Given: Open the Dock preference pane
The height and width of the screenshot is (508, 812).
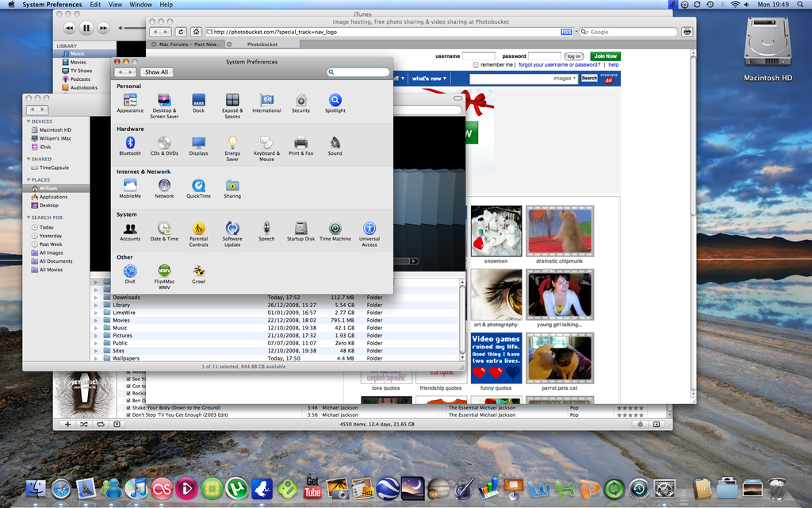Looking at the screenshot, I should tap(198, 103).
